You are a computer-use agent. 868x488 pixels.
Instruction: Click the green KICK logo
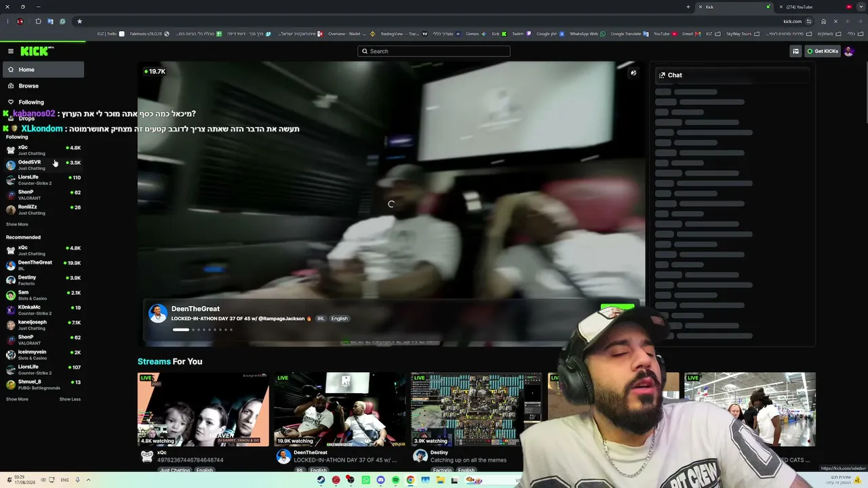click(x=36, y=51)
